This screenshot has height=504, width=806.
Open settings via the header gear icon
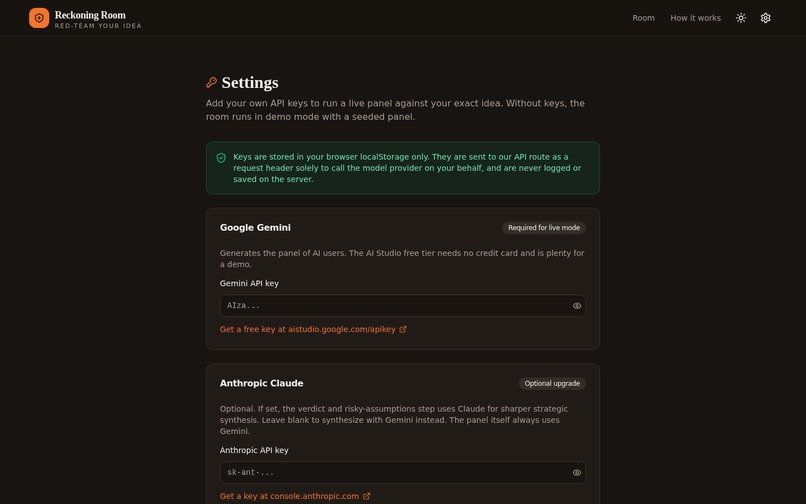[765, 18]
